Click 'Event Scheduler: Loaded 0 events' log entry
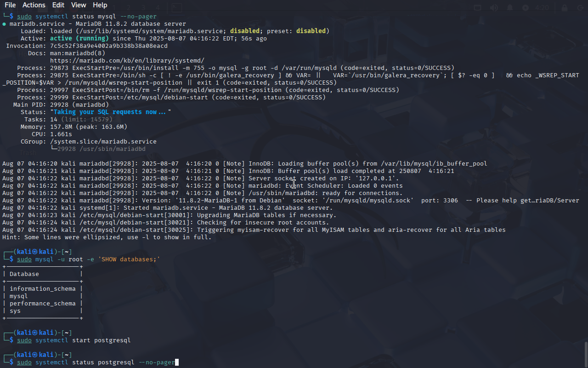588x368 pixels. (203, 186)
